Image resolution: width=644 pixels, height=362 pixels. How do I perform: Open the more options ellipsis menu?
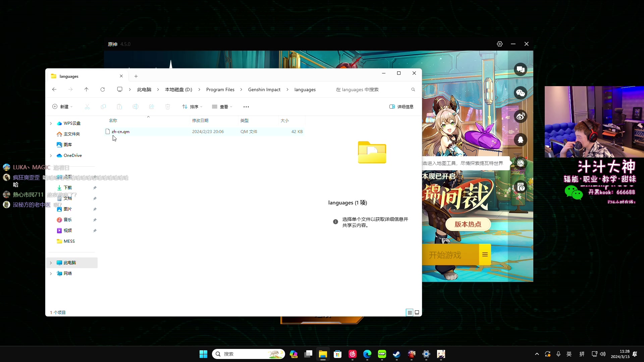click(x=246, y=107)
